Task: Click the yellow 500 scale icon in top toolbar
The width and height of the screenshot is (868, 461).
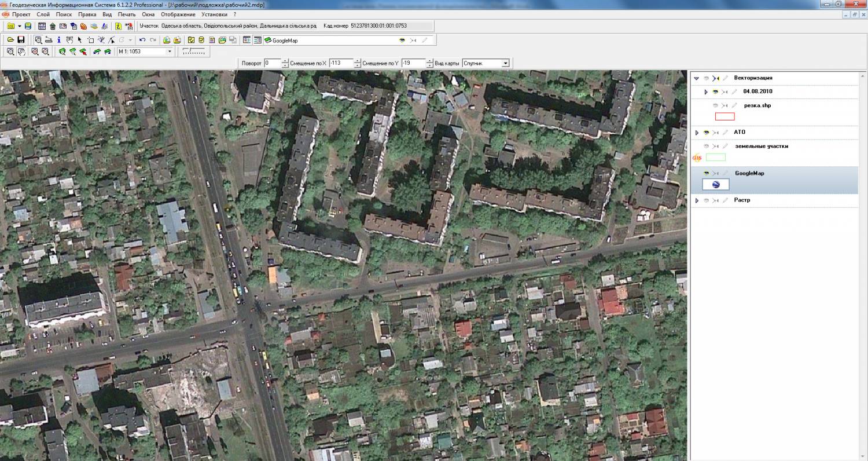Action: (x=10, y=26)
